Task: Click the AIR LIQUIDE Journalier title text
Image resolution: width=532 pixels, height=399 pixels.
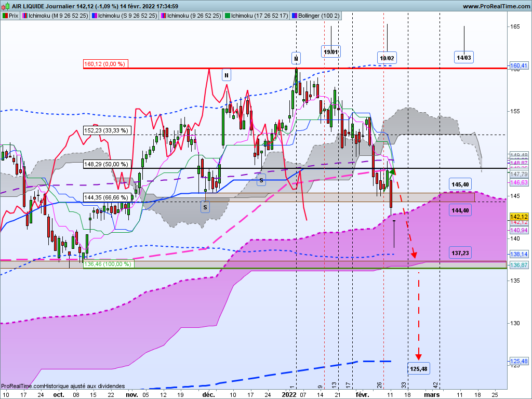Action: pyautogui.click(x=43, y=6)
